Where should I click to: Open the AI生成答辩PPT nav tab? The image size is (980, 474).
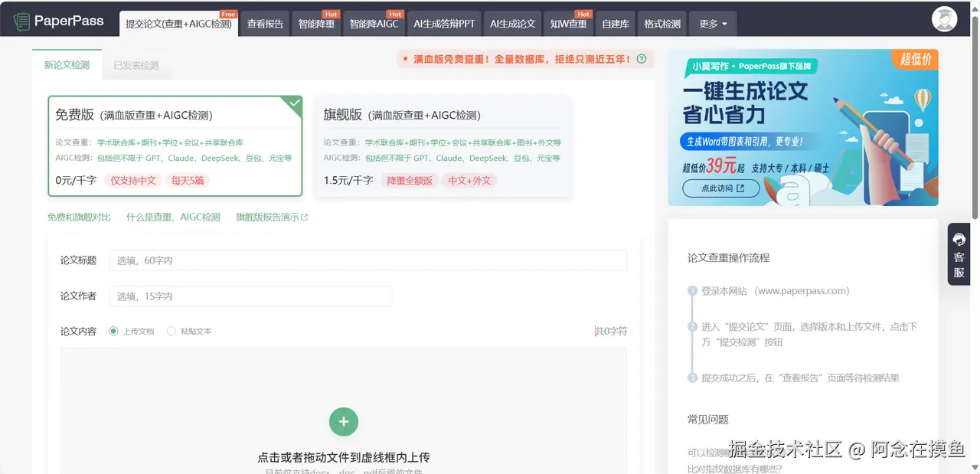click(444, 24)
